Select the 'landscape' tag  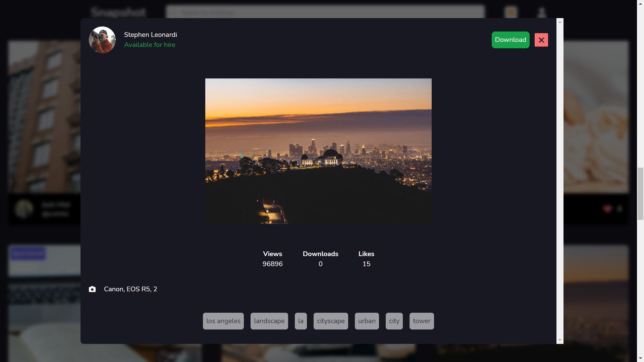click(x=269, y=321)
